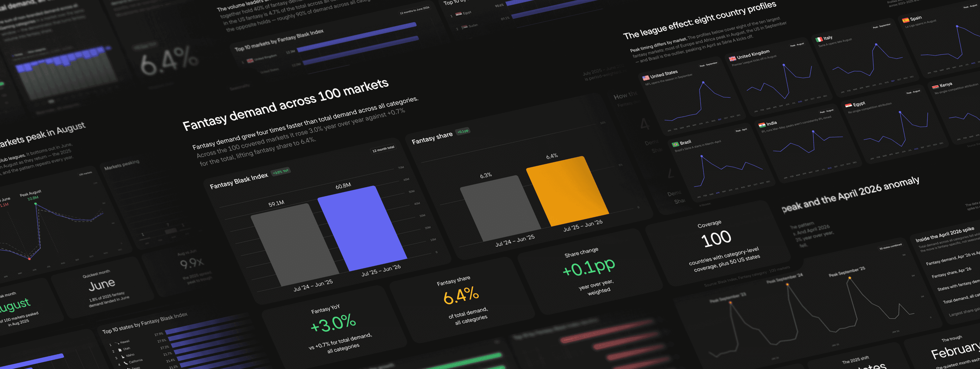This screenshot has height=369, width=980.
Task: Click the '9.9x' Aug vs Jun value
Action: coord(192,263)
